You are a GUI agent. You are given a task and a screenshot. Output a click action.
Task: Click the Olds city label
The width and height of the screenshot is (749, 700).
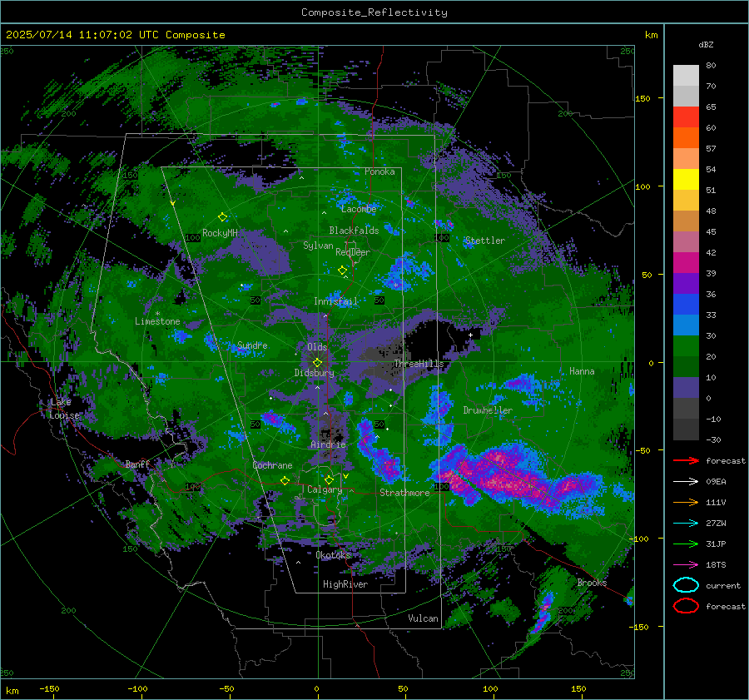317,347
